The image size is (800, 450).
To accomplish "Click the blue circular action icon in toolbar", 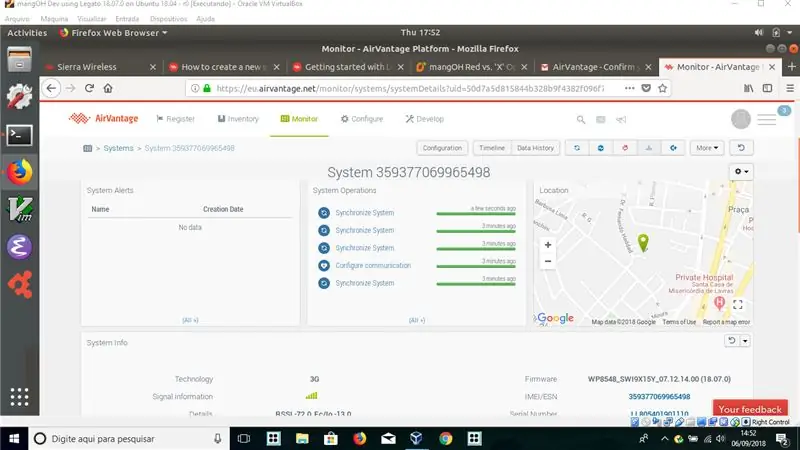I will (x=601, y=148).
